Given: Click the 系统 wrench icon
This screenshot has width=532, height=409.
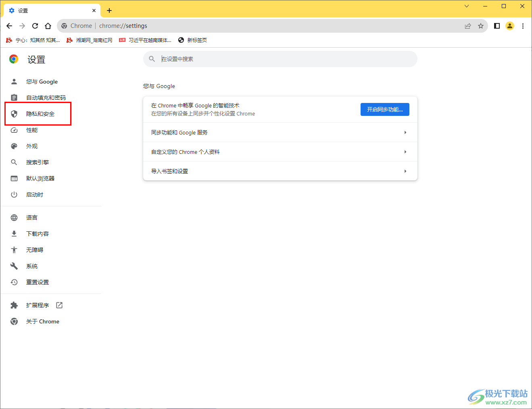Looking at the screenshot, I should 14,266.
